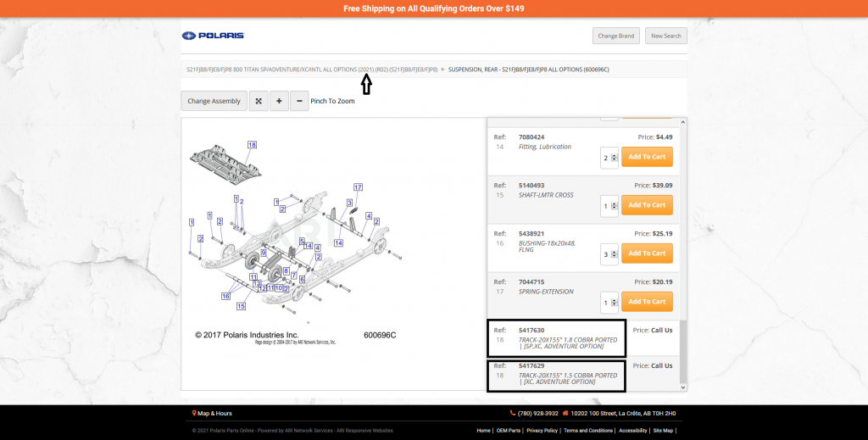Click the phone icon beside (780) 928-3932
This screenshot has width=868, height=440.
coord(513,414)
